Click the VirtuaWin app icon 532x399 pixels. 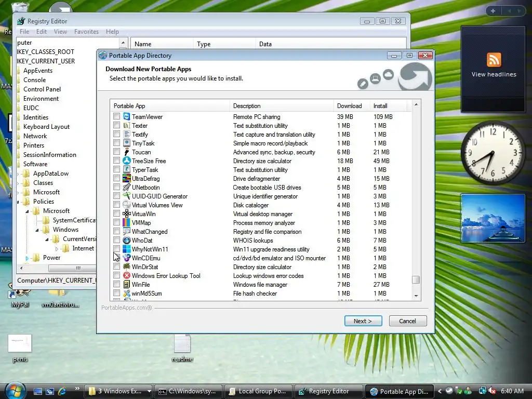tap(127, 214)
